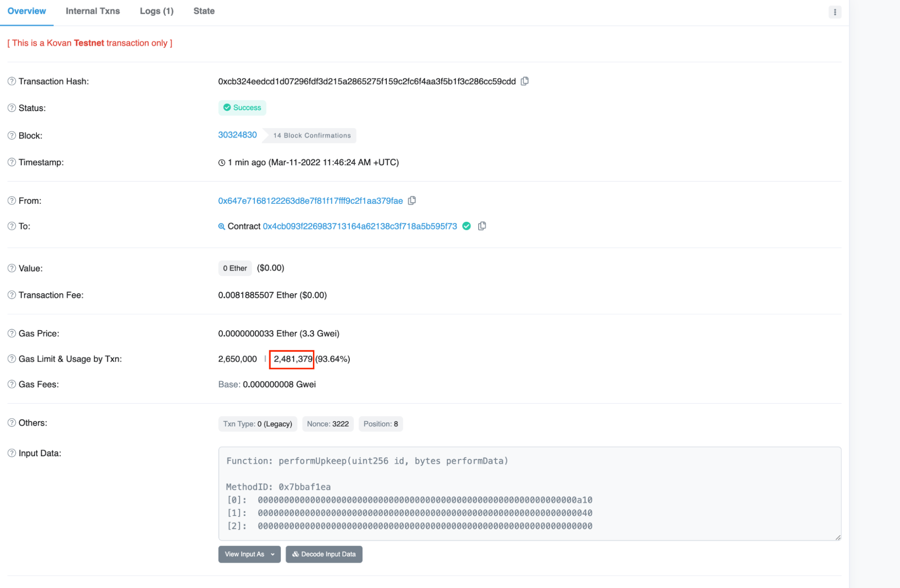Screen dimensions: 900x588
Task: Click help icon beside Input Data
Action: pyautogui.click(x=12, y=453)
